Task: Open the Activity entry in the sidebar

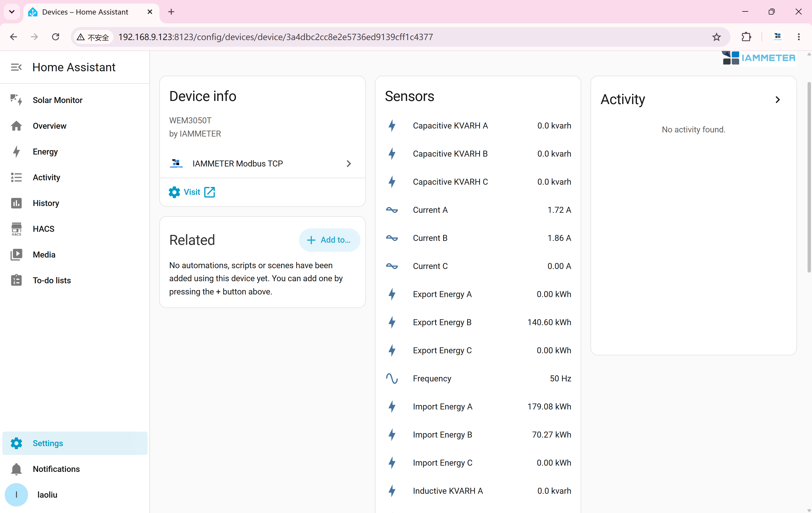Action: [x=74, y=177]
